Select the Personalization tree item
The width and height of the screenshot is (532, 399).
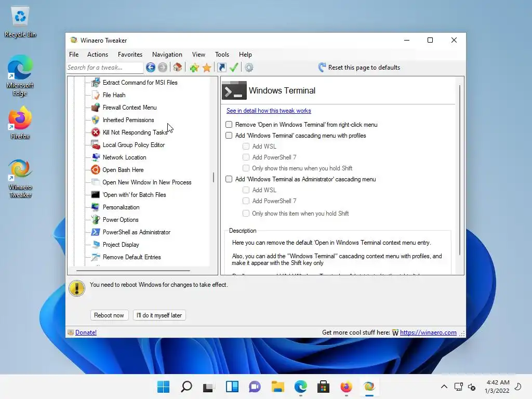click(121, 207)
